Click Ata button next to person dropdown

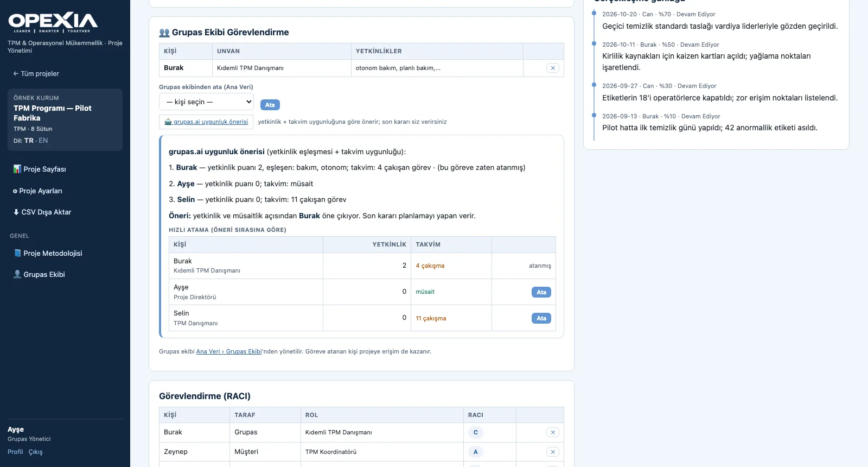[x=270, y=105]
